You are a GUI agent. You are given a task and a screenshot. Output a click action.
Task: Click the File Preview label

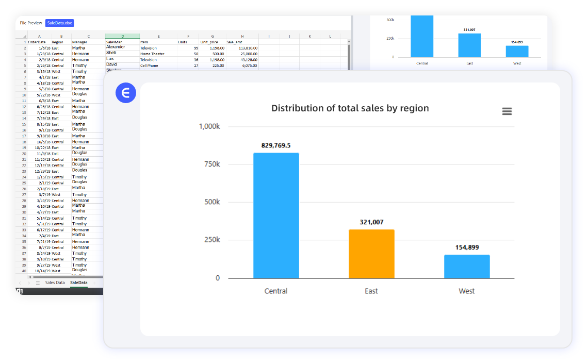coord(31,23)
